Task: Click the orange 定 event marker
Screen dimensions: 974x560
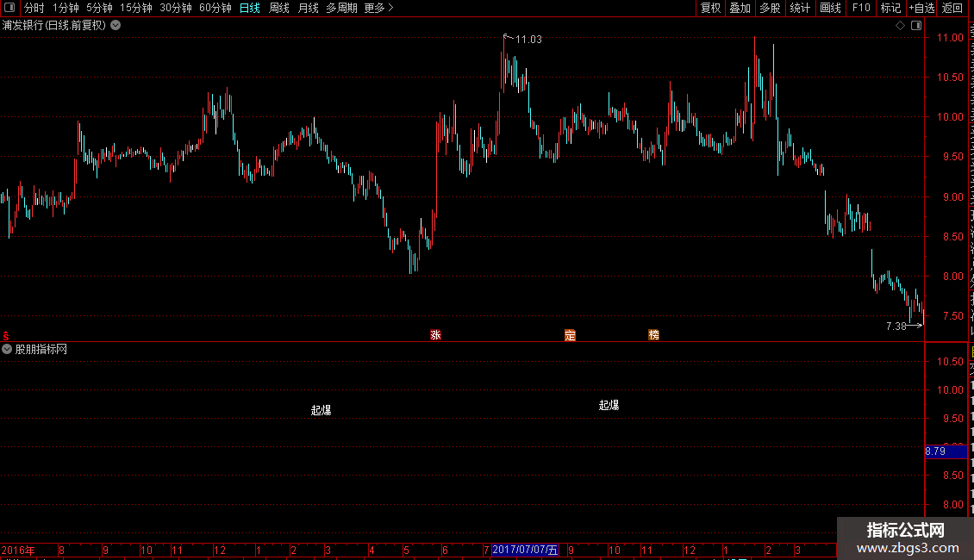Action: pos(571,335)
